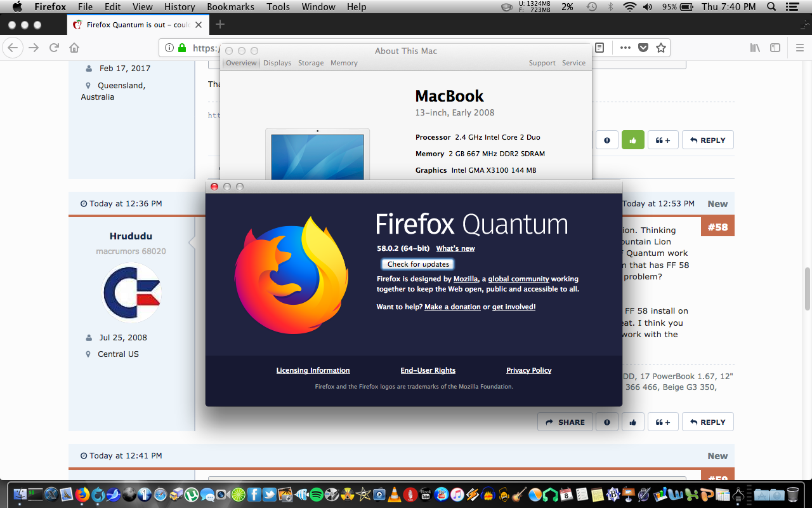Click Make a donation link
Screen dimensions: 812x508
(452, 307)
